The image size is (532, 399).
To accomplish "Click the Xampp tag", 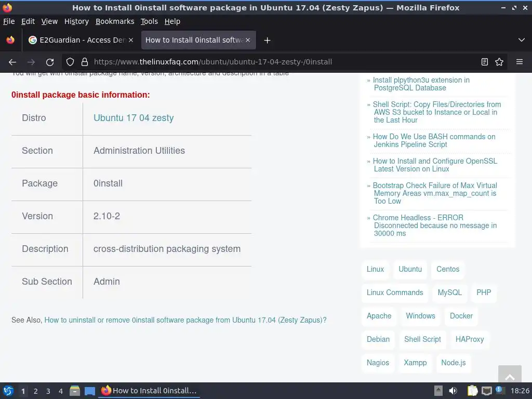I will 415,363.
